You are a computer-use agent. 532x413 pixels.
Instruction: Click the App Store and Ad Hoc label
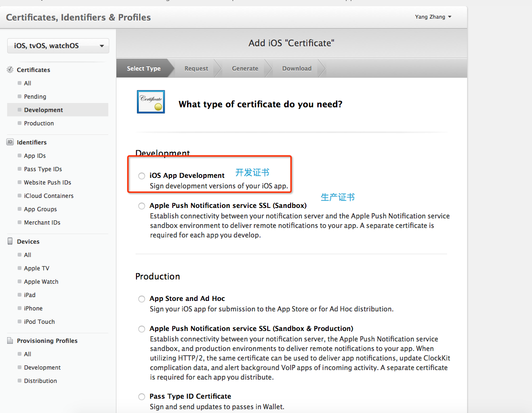pyautogui.click(x=188, y=299)
